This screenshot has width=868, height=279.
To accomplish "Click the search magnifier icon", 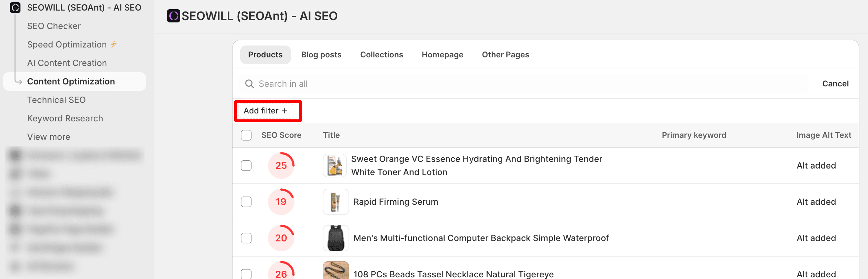I will tap(249, 84).
